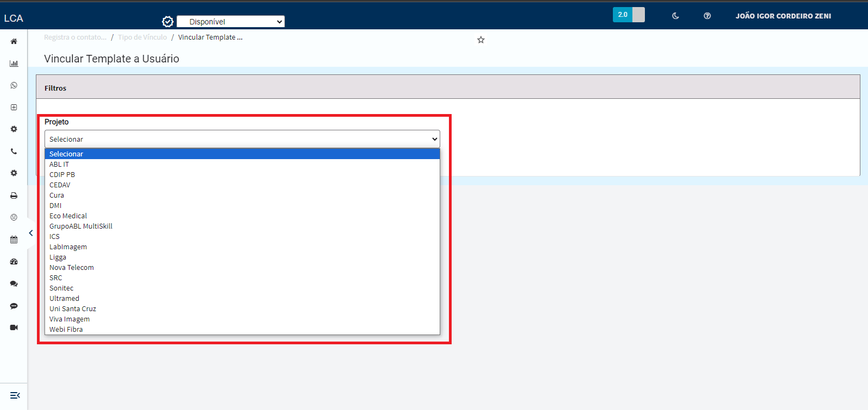Screen dimensions: 868x410
Task: Click the smiley face sidebar icon
Action: pos(14,217)
